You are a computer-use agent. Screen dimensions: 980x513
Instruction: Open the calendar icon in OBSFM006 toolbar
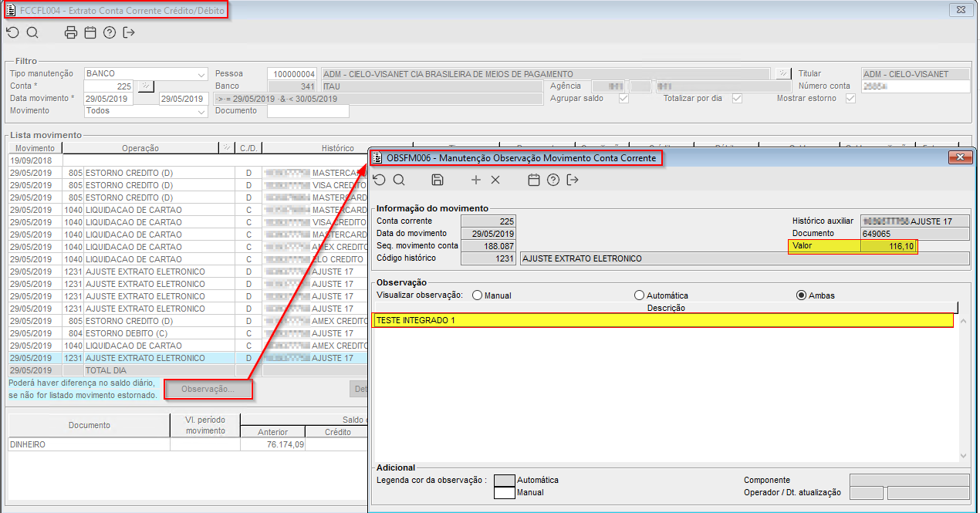tap(534, 180)
